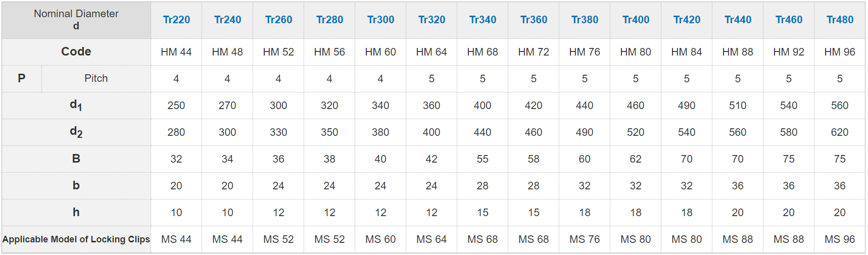The height and width of the screenshot is (255, 868).
Task: Select the MS 76 locking clip cell
Action: (585, 239)
